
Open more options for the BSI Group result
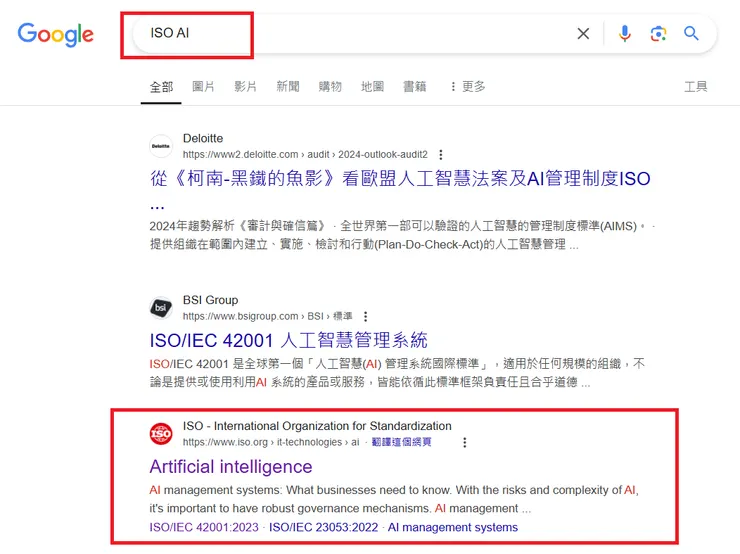[365, 316]
